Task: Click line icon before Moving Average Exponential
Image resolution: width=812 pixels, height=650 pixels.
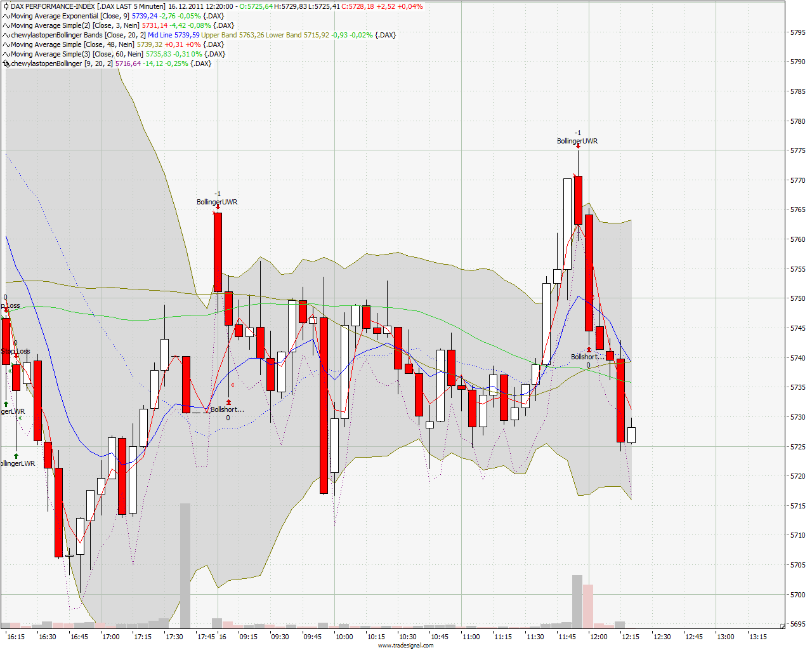Action: click(6, 16)
